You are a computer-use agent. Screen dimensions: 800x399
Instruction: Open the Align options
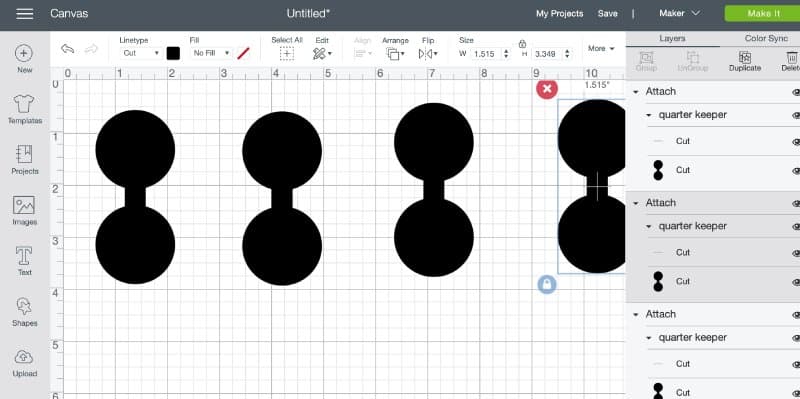(362, 53)
